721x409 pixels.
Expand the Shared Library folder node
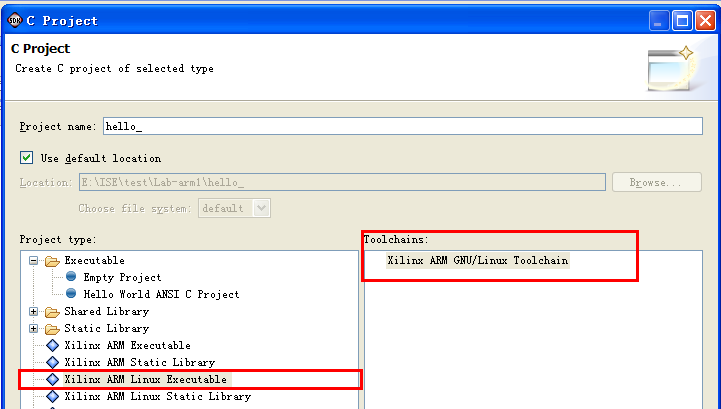33,311
